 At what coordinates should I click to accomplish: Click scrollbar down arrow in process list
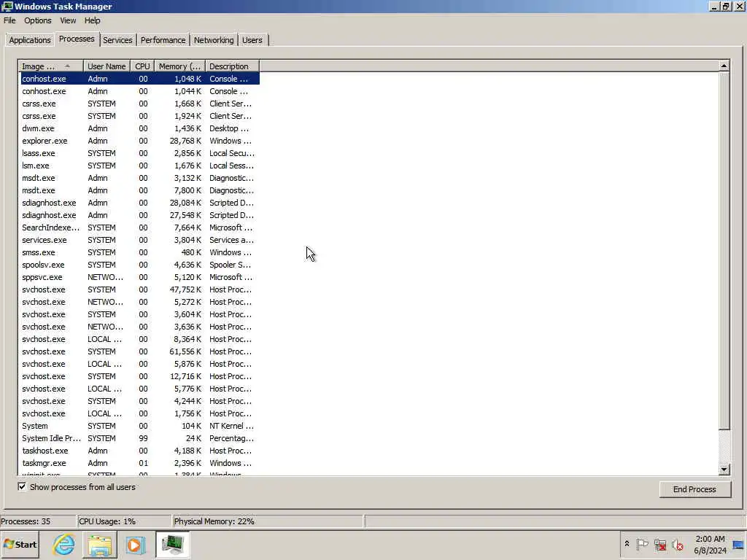(x=724, y=470)
